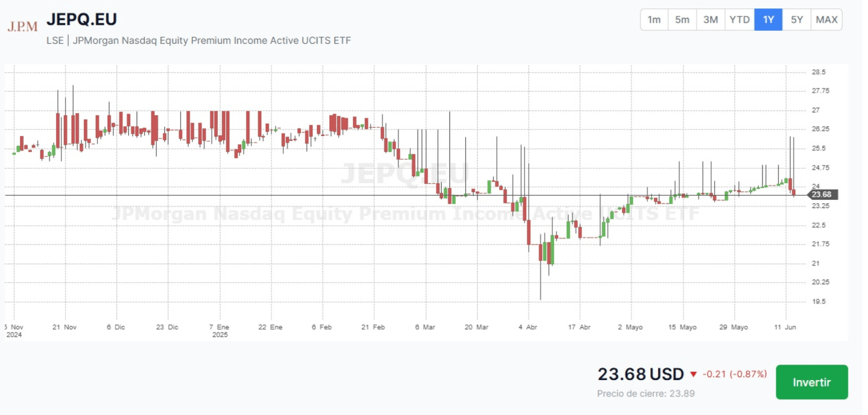Click the JPMorgan Nasdaq Equity Premium Income subtitle

click(198, 40)
